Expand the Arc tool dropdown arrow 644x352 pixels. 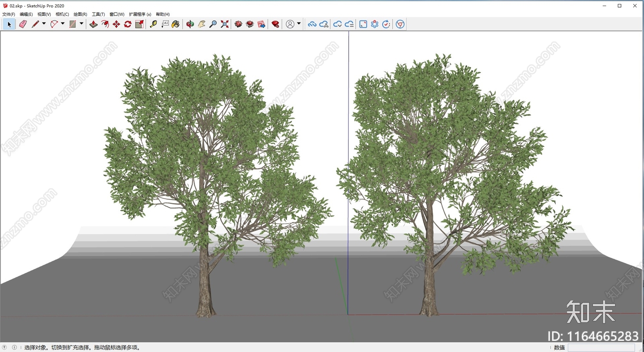(x=63, y=24)
